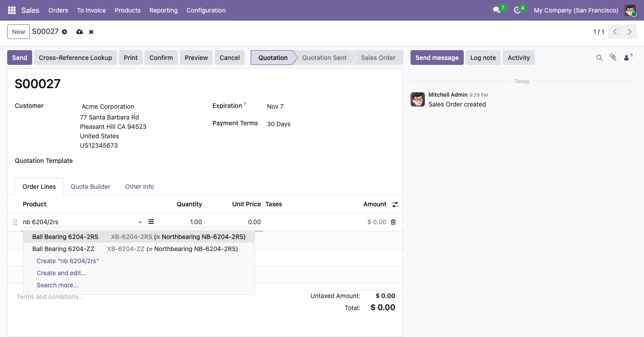
Task: Click the Product column header
Action: click(34, 204)
